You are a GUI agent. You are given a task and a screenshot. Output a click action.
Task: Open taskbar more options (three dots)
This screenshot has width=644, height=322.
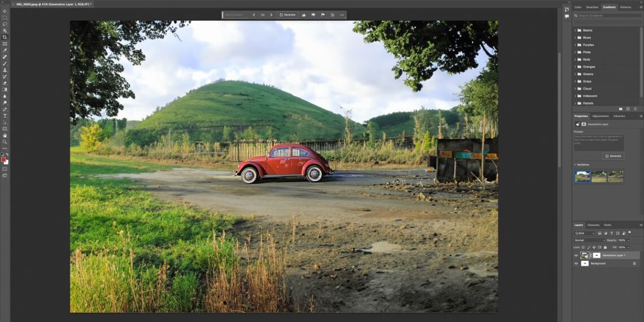342,15
